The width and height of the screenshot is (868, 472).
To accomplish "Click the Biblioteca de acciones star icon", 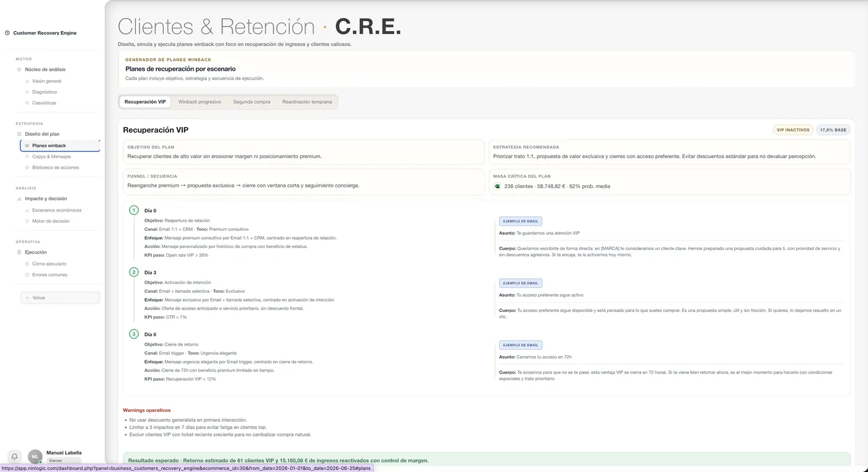I will (27, 167).
